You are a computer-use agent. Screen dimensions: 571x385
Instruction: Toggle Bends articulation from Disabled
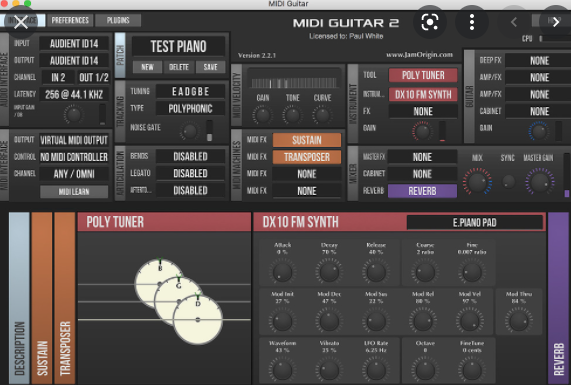pyautogui.click(x=190, y=157)
